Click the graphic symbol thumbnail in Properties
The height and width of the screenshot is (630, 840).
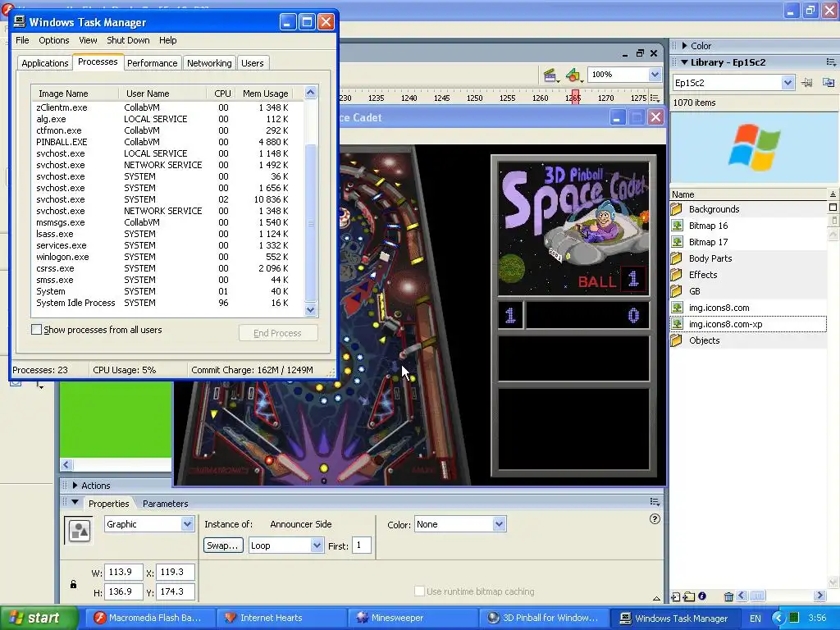(79, 531)
